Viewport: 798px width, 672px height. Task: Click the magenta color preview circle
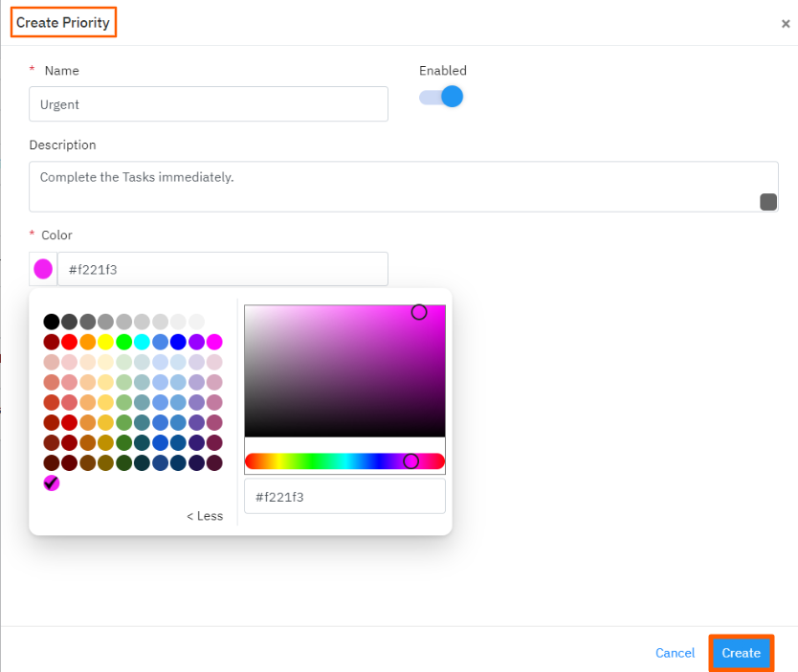pyautogui.click(x=43, y=269)
